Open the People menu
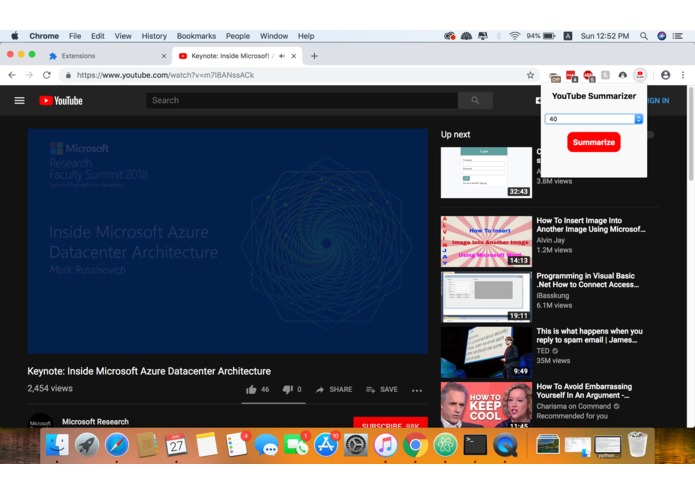695x494 pixels. tap(238, 36)
